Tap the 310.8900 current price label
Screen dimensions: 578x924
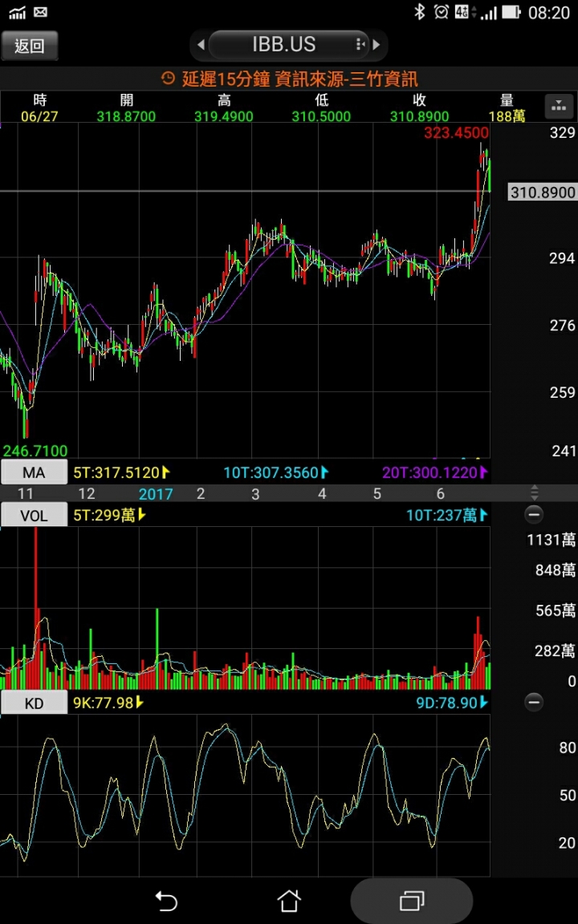point(543,192)
